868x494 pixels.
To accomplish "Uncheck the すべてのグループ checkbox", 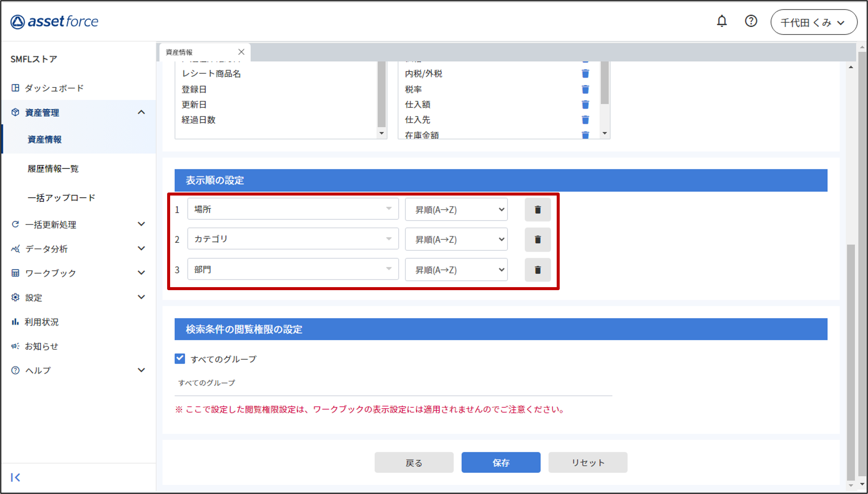I will 180,359.
